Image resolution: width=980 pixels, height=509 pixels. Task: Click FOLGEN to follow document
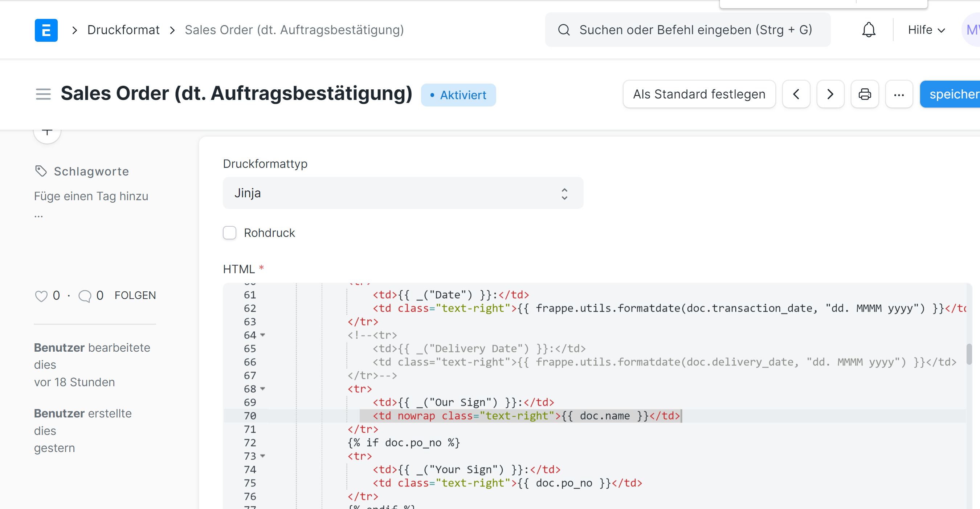[135, 295]
